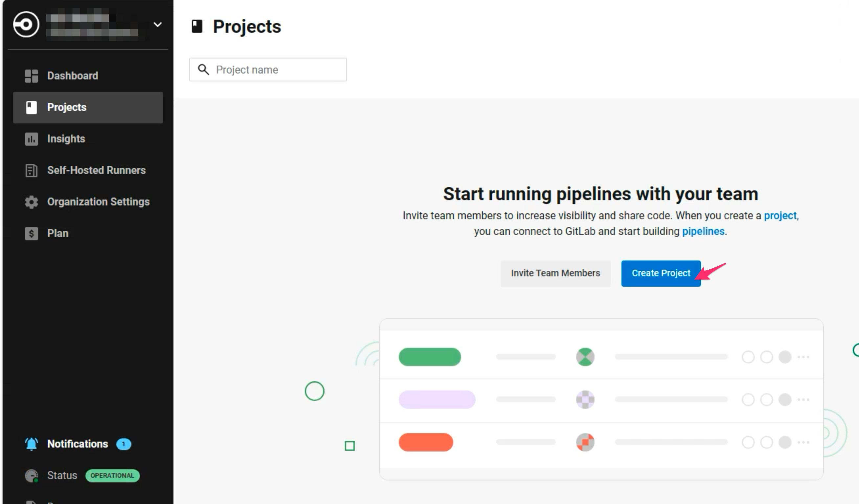
Task: Click the Projects icon in the sidebar
Action: (x=31, y=107)
